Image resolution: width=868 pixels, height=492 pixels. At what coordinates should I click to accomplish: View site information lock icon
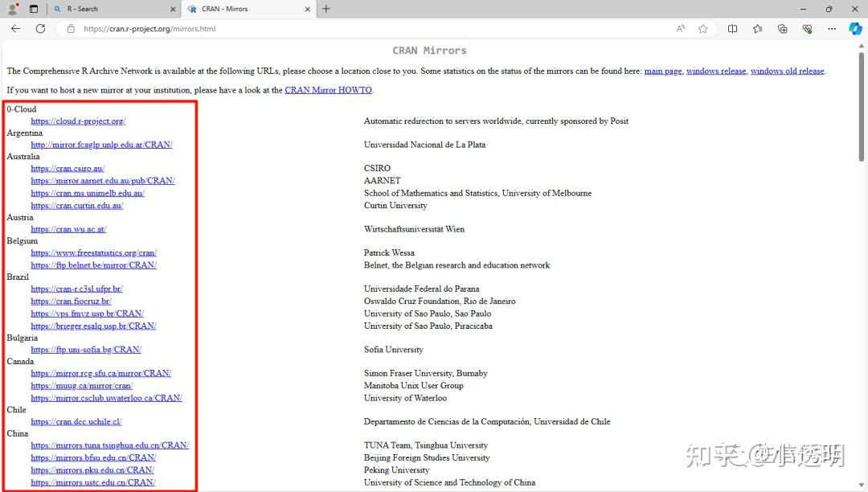71,29
